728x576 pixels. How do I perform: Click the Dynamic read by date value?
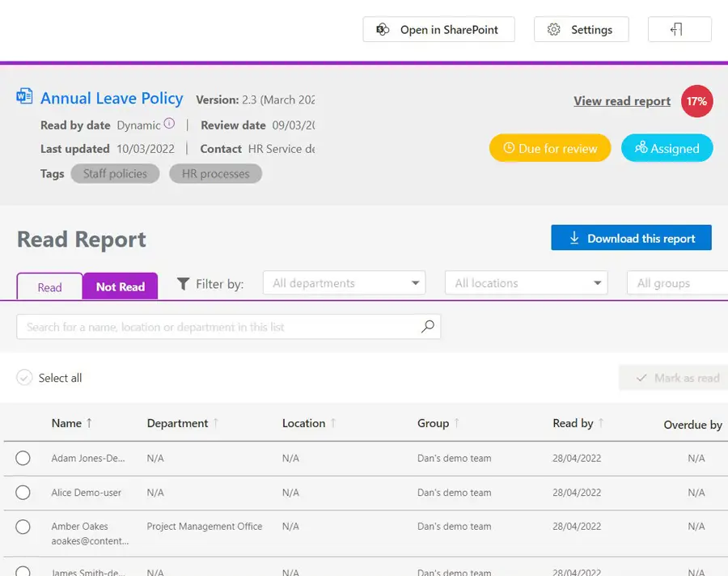coord(138,125)
